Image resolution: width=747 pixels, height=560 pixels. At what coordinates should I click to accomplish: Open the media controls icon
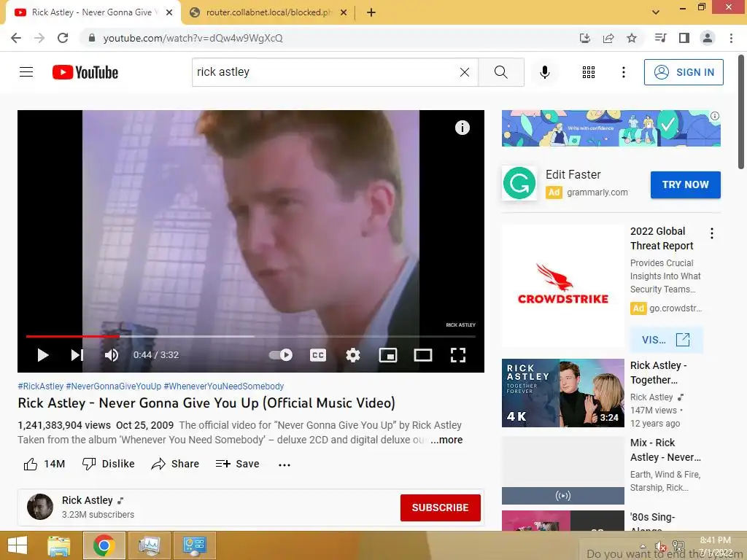(x=660, y=38)
